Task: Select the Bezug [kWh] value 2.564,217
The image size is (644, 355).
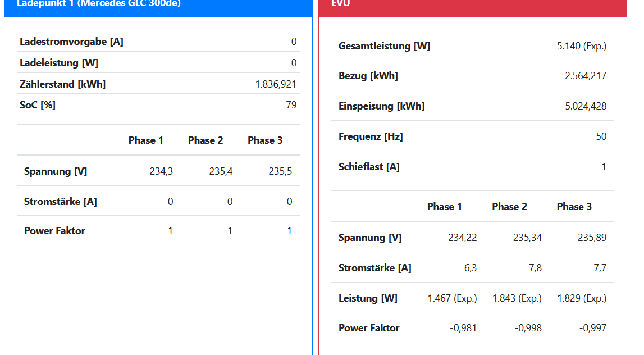Action: 586,76
